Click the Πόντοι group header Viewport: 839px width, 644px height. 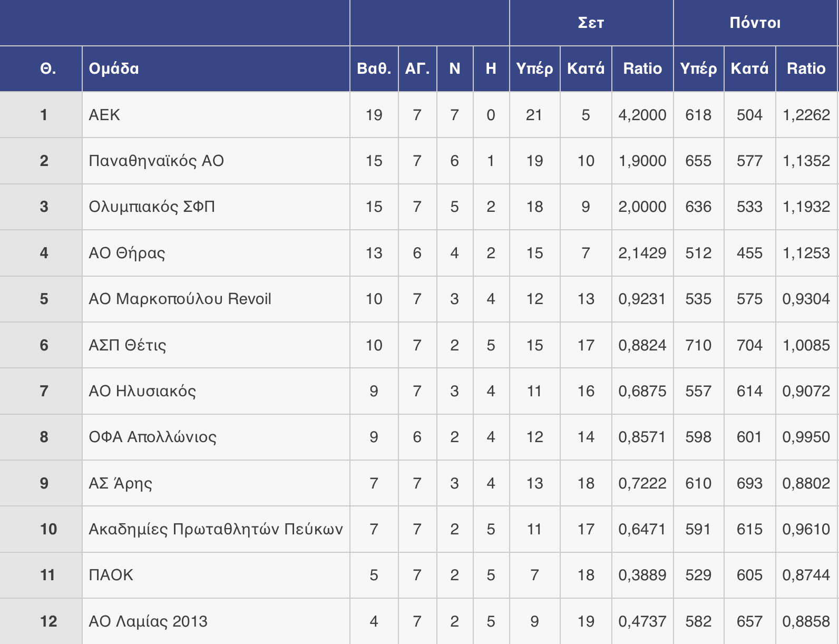(755, 23)
